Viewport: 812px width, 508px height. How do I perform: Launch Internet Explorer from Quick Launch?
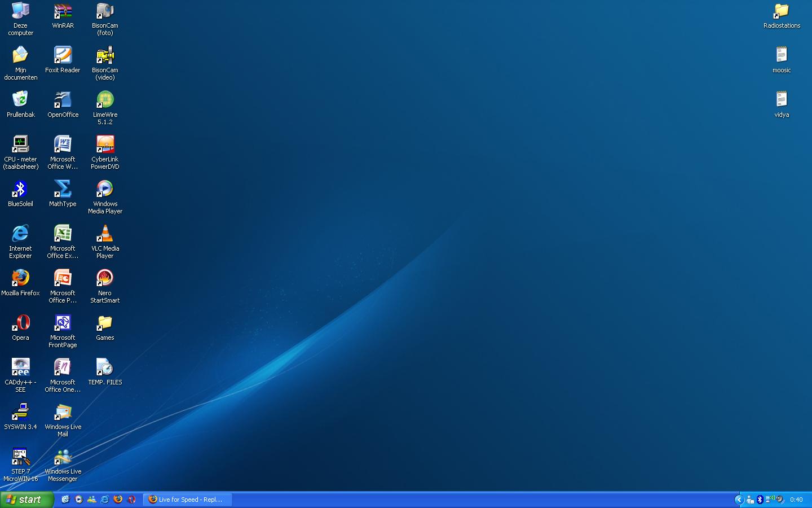104,500
